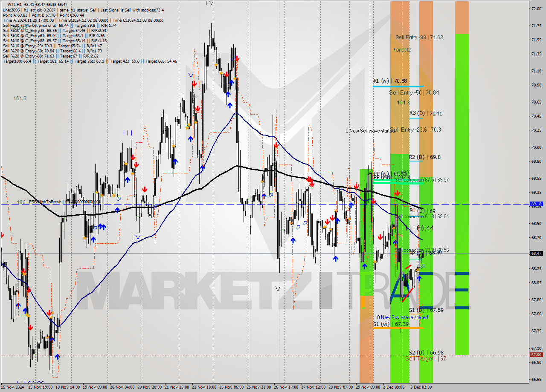
Task: Select the R2 (D) | 69.8 pivot label
Action: (424, 157)
